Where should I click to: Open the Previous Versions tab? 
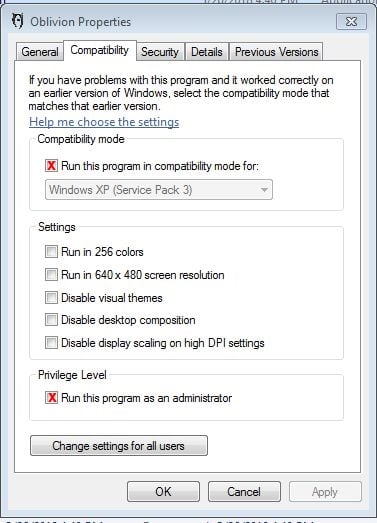[x=277, y=52]
